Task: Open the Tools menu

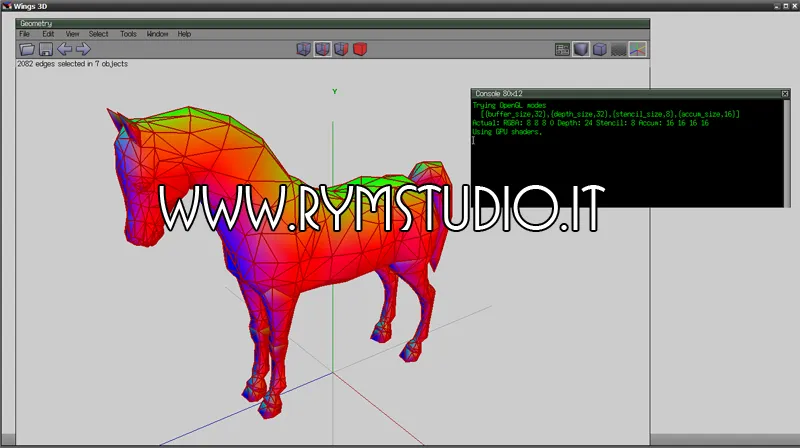Action: tap(128, 34)
